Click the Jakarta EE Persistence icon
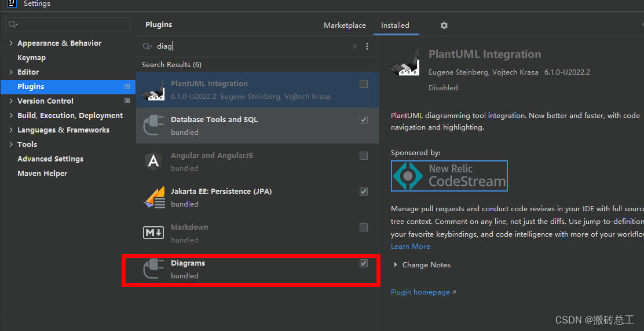 pyautogui.click(x=153, y=197)
